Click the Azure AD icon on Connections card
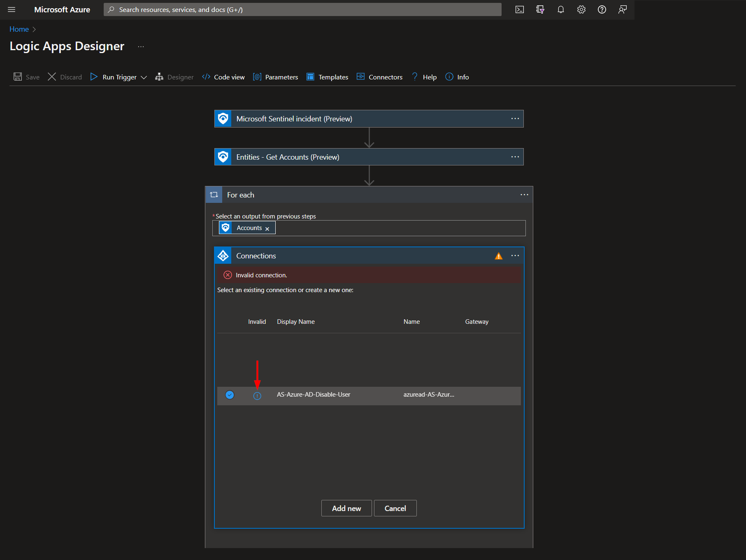746x560 pixels. [x=223, y=256]
